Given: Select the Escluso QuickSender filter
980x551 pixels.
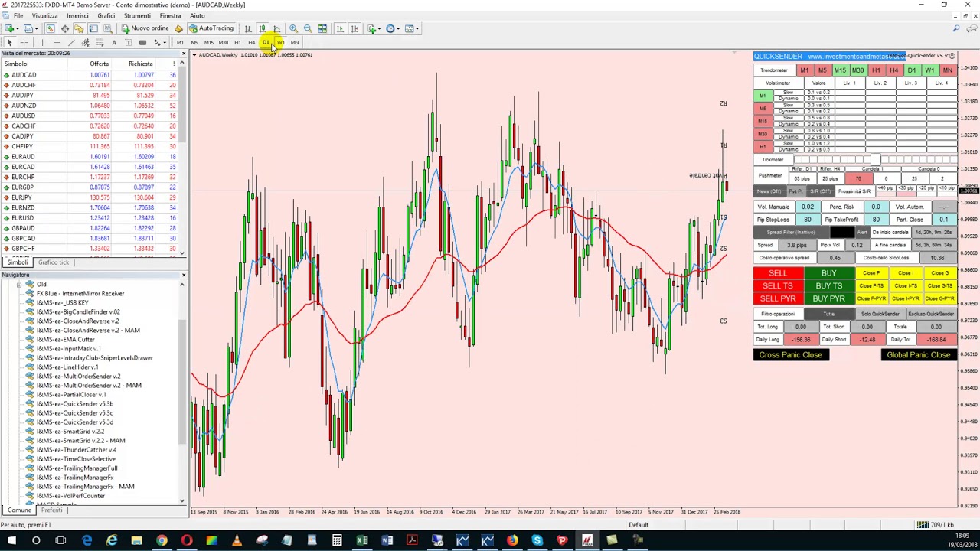Looking at the screenshot, I should tap(931, 314).
